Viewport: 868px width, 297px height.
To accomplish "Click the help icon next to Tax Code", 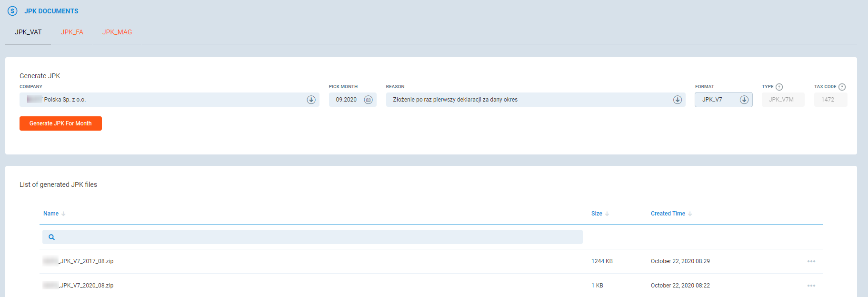I will (x=842, y=87).
